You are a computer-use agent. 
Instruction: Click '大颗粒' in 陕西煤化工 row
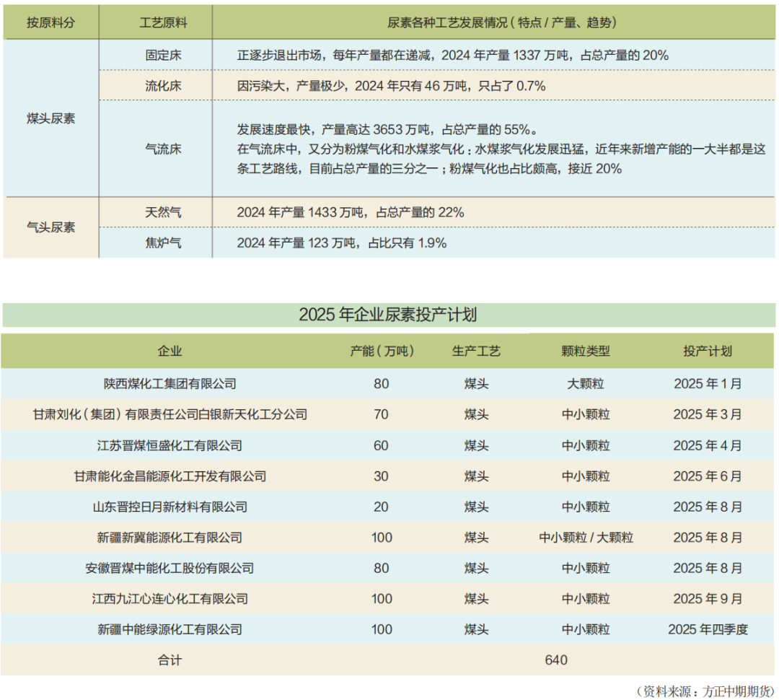(586, 384)
